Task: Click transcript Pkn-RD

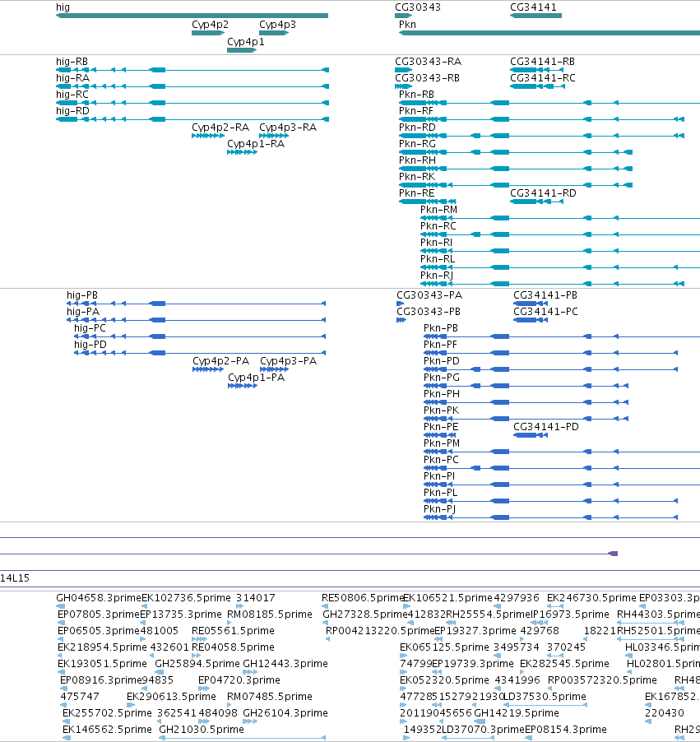Action: 541,136
